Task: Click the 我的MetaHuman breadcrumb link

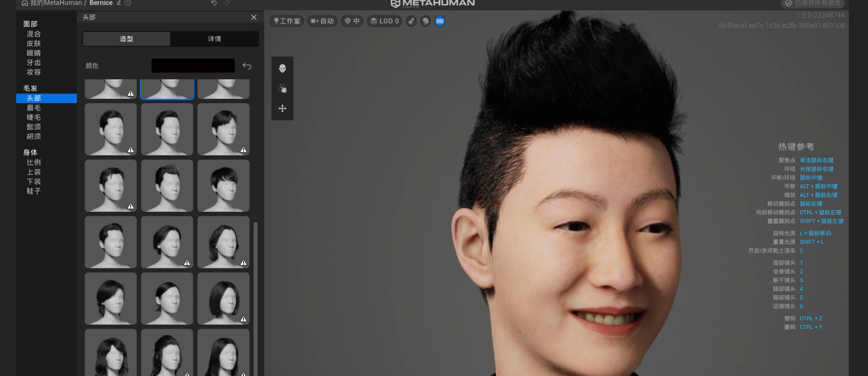Action: coord(56,3)
